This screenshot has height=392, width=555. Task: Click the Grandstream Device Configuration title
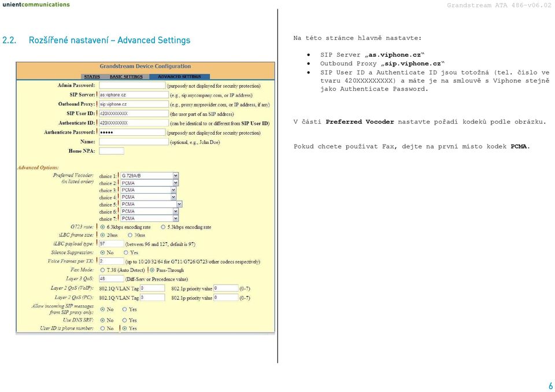(x=145, y=66)
